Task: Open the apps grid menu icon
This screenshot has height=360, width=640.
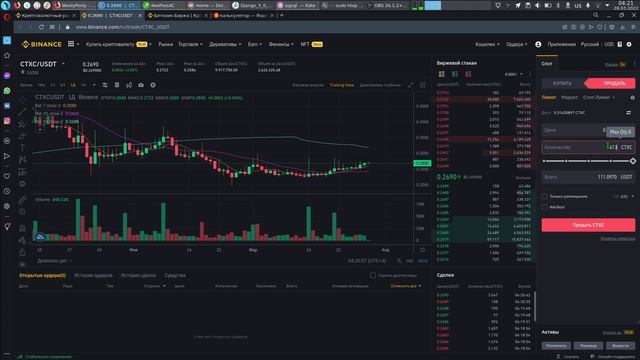Action: pyautogui.click(x=71, y=44)
